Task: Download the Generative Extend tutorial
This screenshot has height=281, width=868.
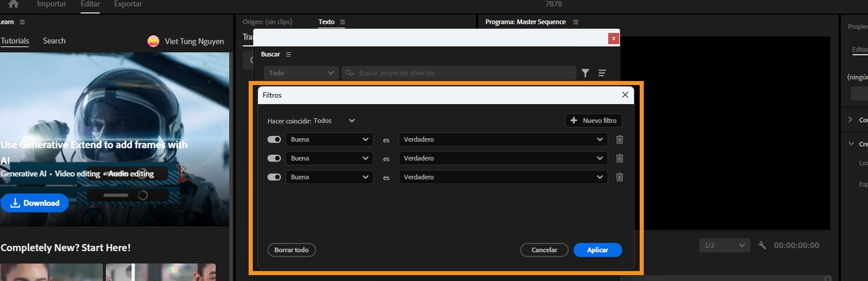Action: click(x=35, y=203)
